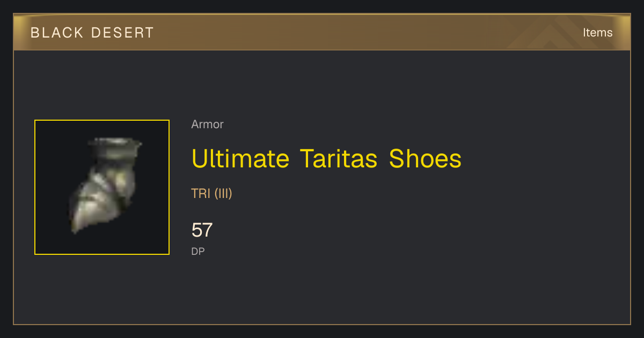Click the 57 defense value

pyautogui.click(x=202, y=230)
